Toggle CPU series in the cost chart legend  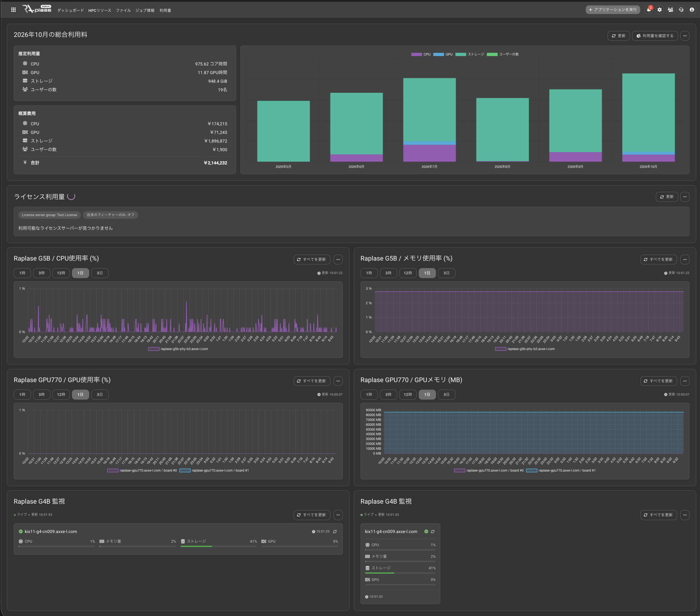421,54
